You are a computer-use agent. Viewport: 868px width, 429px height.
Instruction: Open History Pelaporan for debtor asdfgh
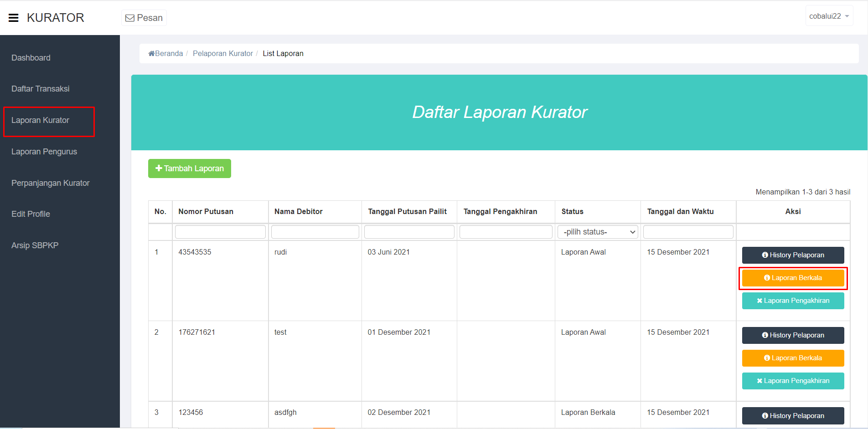tap(793, 415)
